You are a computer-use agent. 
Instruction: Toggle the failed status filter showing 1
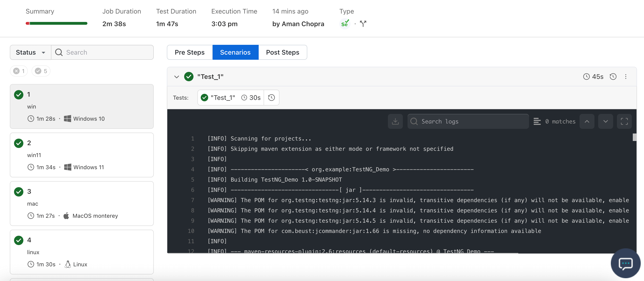(x=19, y=71)
